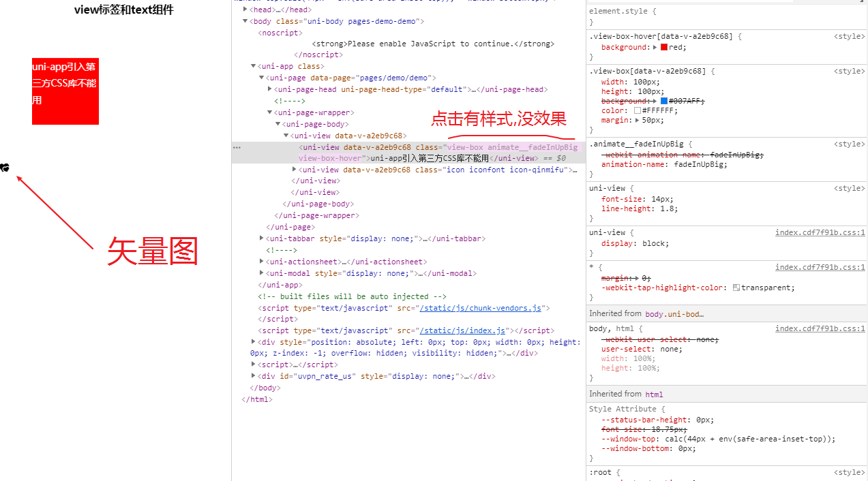Click the .animate__fadeInUpBig selector
The width and height of the screenshot is (868, 481).
pos(638,144)
